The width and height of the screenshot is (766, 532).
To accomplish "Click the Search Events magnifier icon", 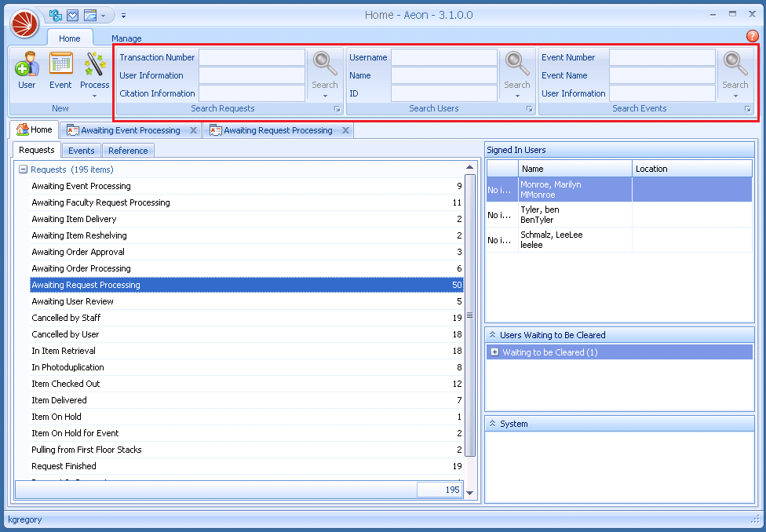I will click(735, 64).
